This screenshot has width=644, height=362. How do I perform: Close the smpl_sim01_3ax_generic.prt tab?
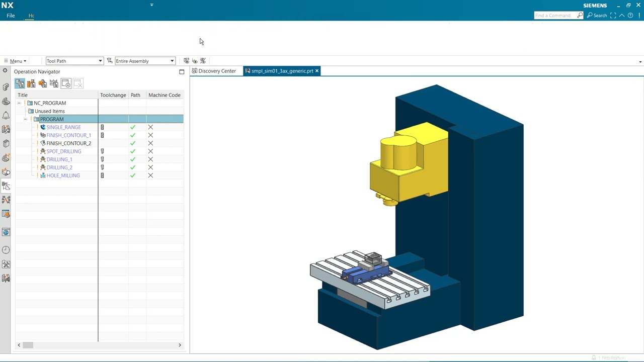(x=317, y=71)
